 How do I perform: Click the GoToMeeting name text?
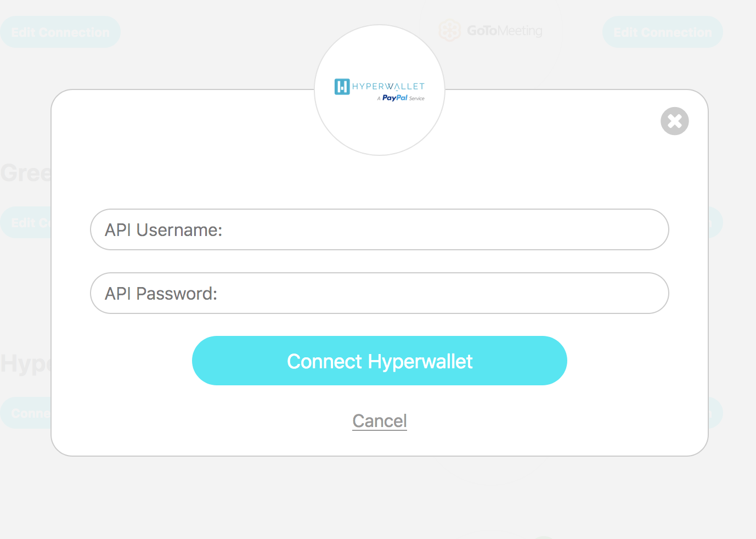point(505,31)
